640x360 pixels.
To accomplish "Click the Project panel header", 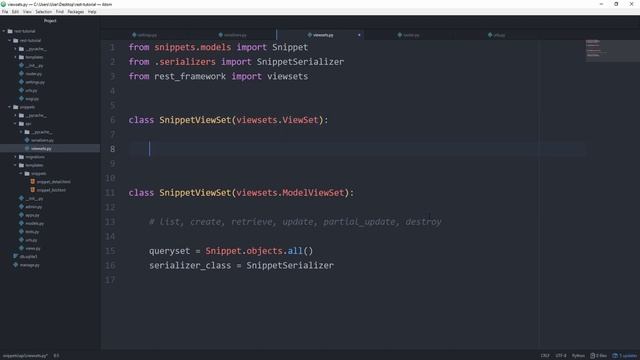I will 50,21.
